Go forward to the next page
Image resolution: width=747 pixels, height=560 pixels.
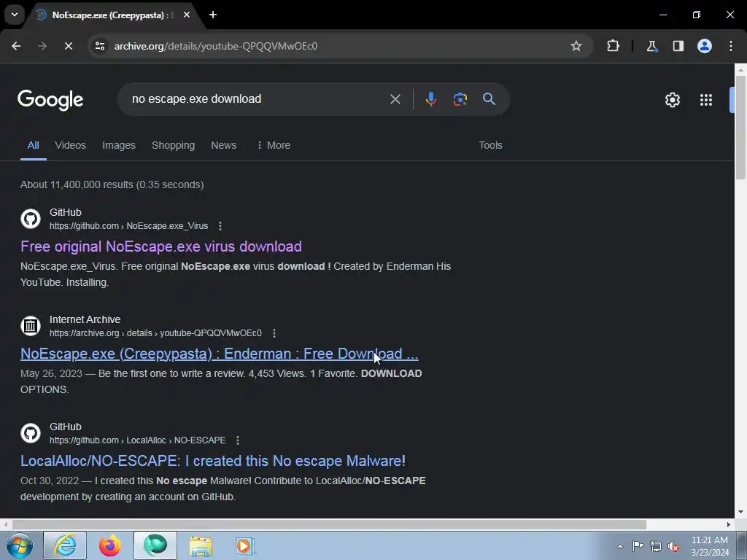(42, 46)
